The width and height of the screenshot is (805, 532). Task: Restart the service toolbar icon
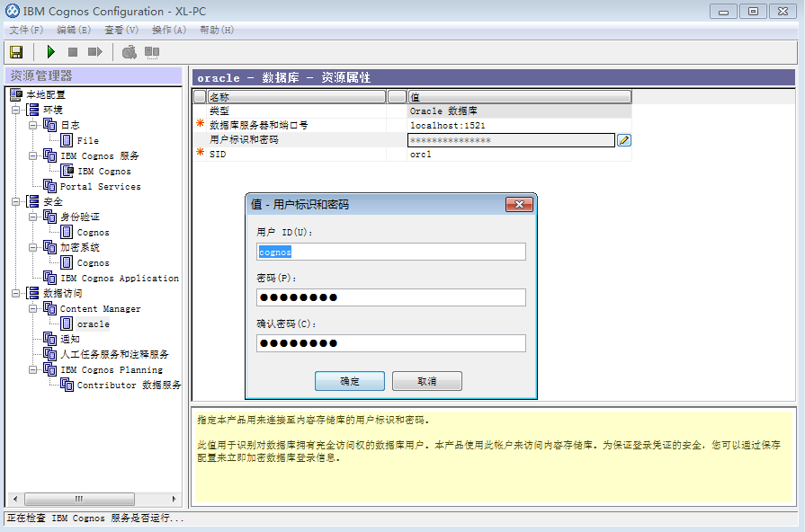tap(95, 52)
